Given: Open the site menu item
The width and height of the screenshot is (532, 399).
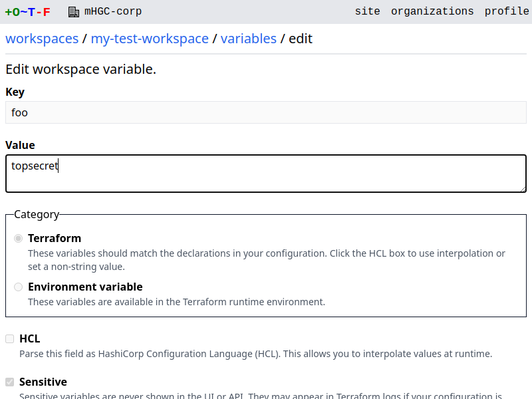Looking at the screenshot, I should pyautogui.click(x=367, y=11).
